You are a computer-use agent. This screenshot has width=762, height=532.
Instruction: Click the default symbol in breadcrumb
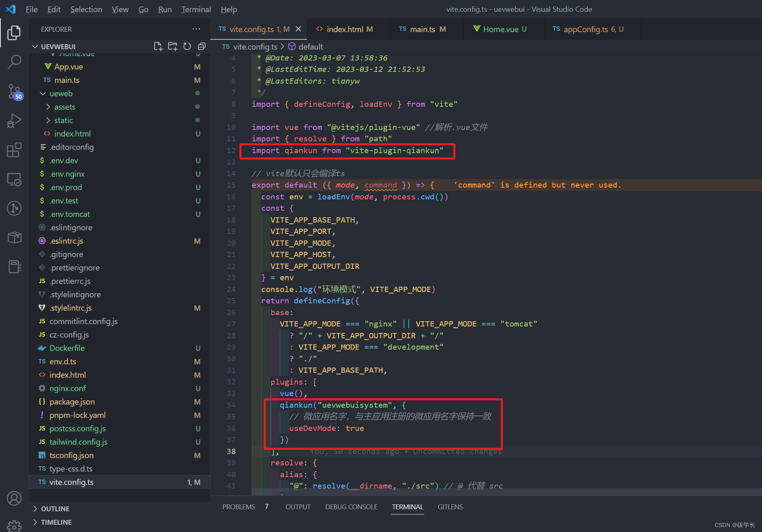pos(306,47)
